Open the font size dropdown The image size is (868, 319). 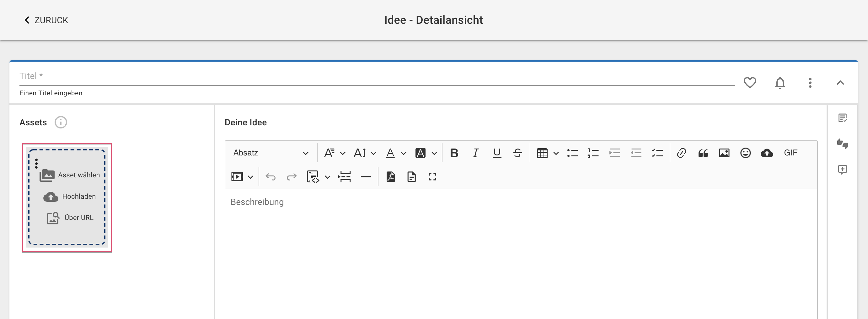[365, 153]
